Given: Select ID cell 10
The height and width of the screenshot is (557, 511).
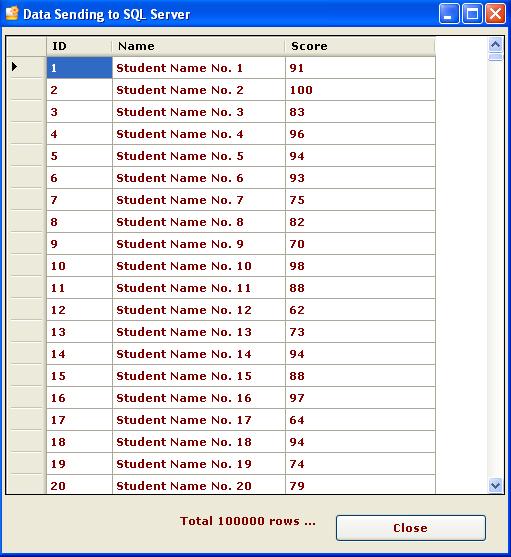Looking at the screenshot, I should (x=79, y=266).
